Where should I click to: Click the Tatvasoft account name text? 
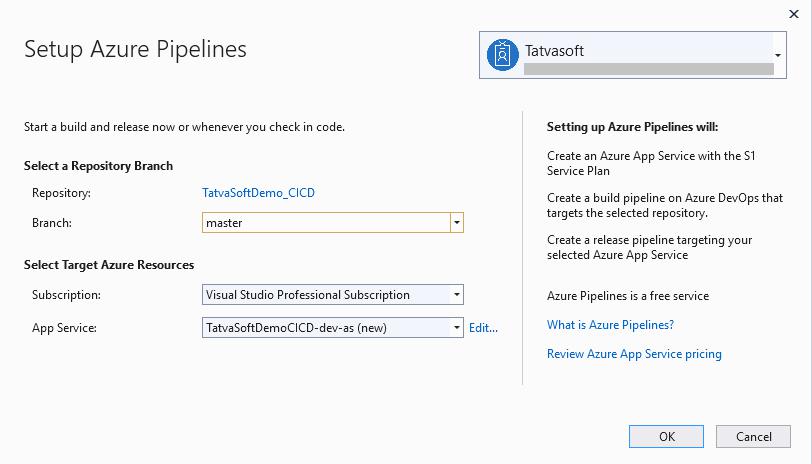[554, 51]
